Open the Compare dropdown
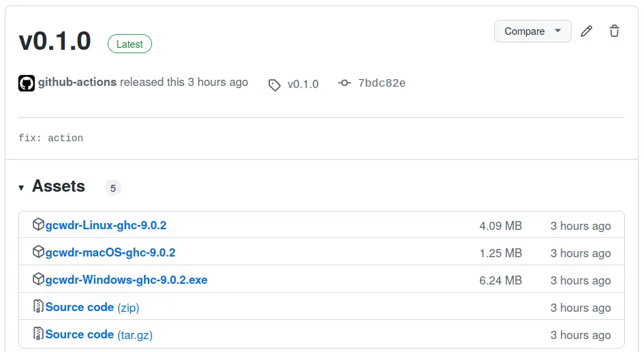The width and height of the screenshot is (644, 352). tap(532, 31)
